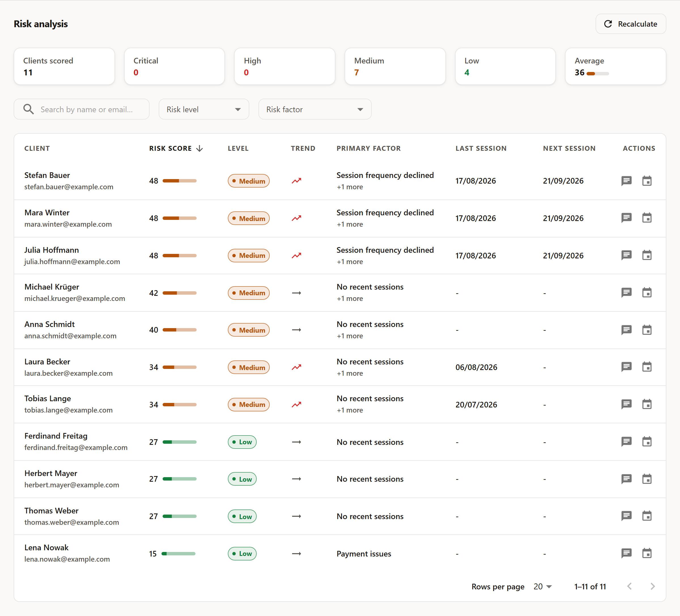
Task: Click the Trend column header
Action: [x=303, y=148]
